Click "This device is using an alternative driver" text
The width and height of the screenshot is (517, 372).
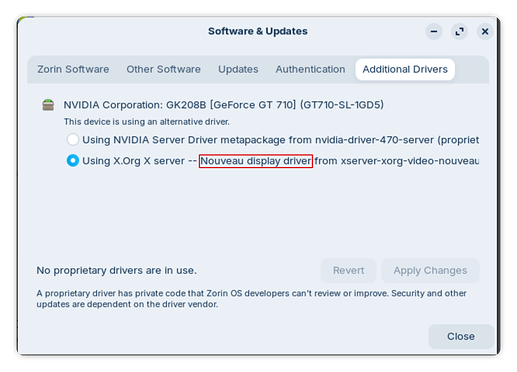(147, 122)
